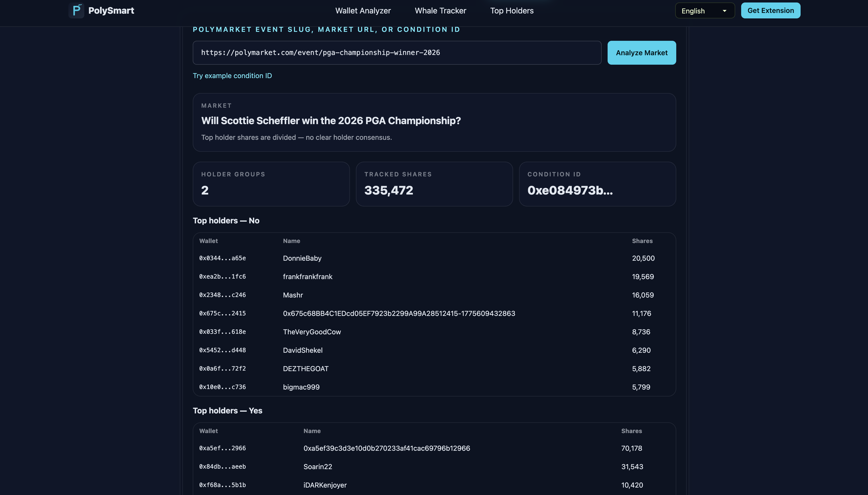Select the name TheVeryGoodCow
Viewport: 868px width, 495px height.
tap(312, 332)
